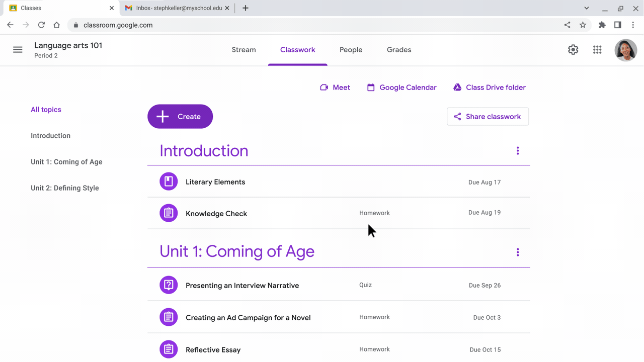Click the Due Sep 26 date
The height and width of the screenshot is (362, 644).
tap(485, 286)
